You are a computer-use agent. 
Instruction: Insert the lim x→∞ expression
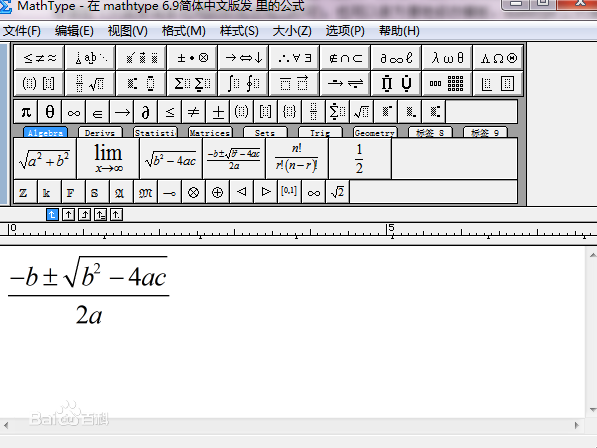(108, 159)
